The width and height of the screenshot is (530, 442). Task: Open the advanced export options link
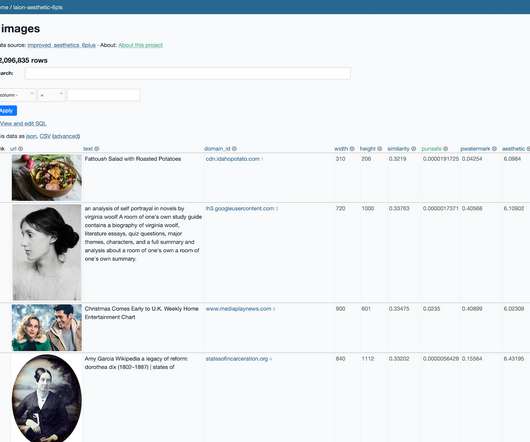(66, 136)
